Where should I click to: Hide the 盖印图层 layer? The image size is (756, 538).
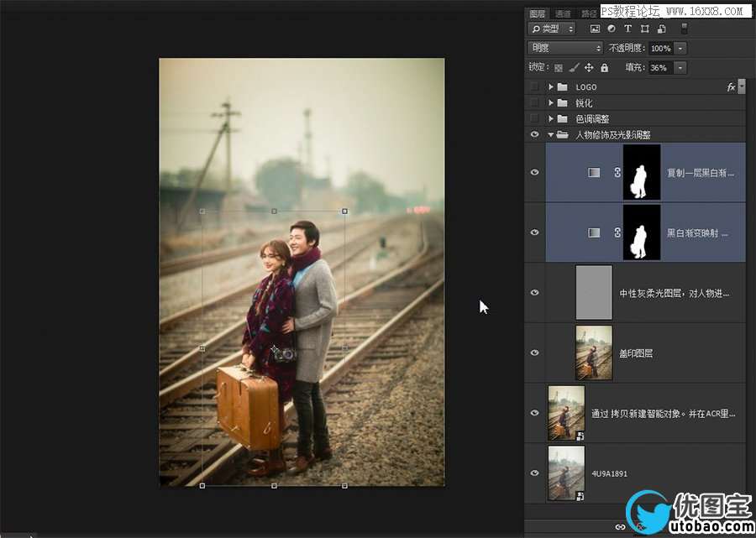535,353
